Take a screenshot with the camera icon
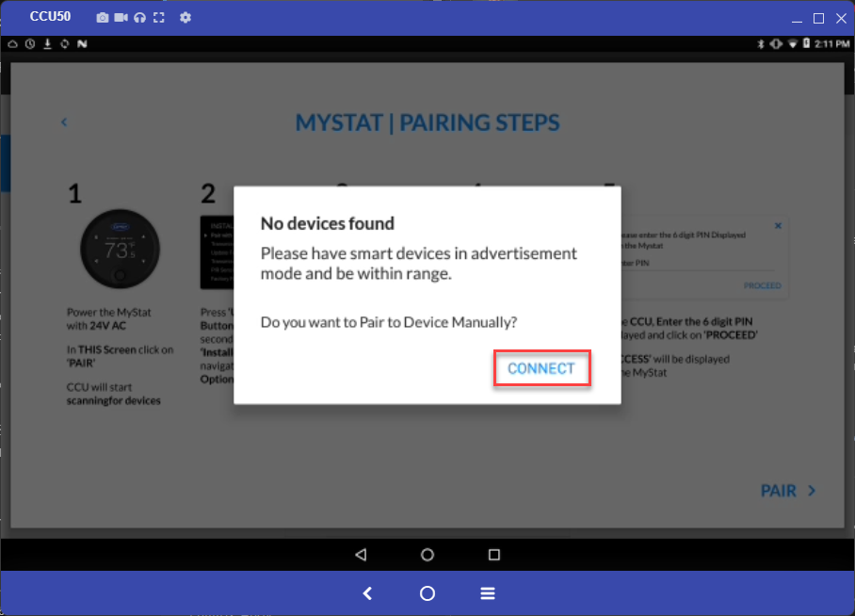The height and width of the screenshot is (616, 855). coord(103,18)
